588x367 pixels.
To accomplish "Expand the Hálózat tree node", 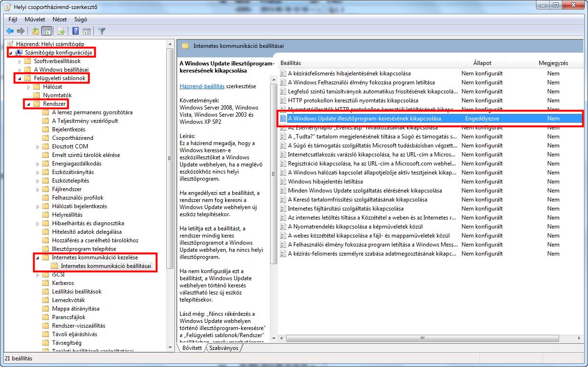I will [29, 87].
